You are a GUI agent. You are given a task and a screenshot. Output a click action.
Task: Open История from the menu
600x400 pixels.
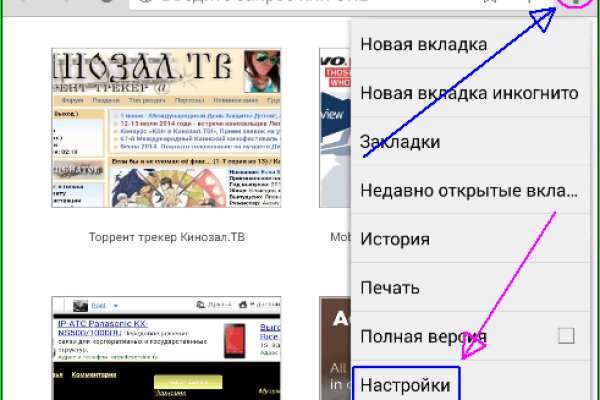[395, 240]
